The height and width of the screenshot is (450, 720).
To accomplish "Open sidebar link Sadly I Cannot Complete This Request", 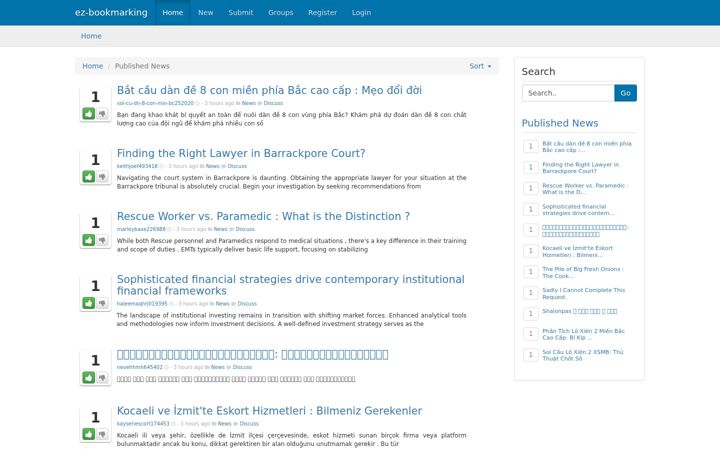I will 584,293.
